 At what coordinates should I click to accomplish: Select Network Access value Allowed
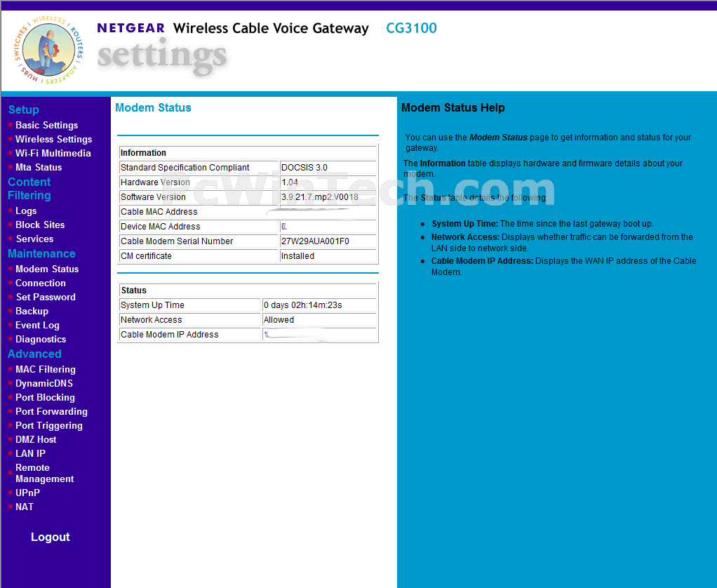pos(319,320)
